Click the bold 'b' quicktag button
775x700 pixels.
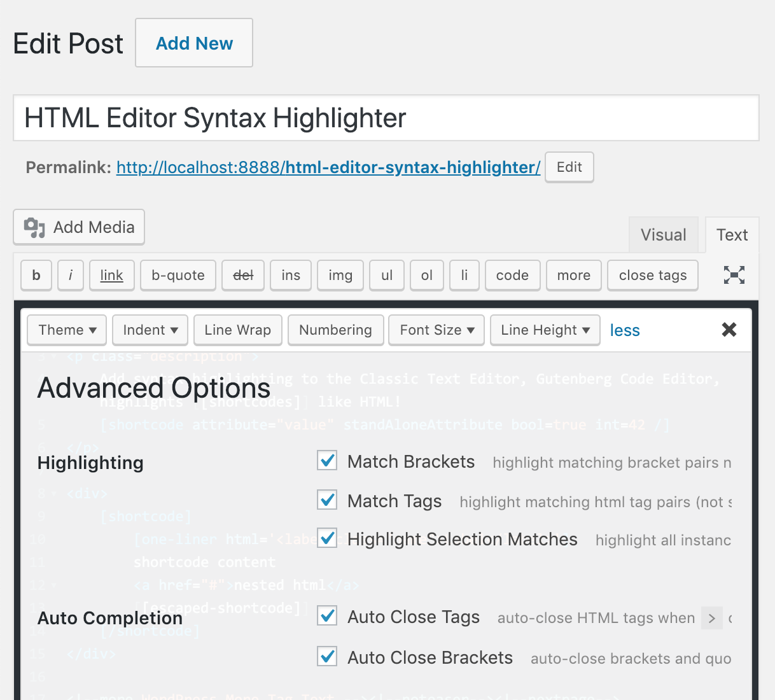(x=36, y=275)
